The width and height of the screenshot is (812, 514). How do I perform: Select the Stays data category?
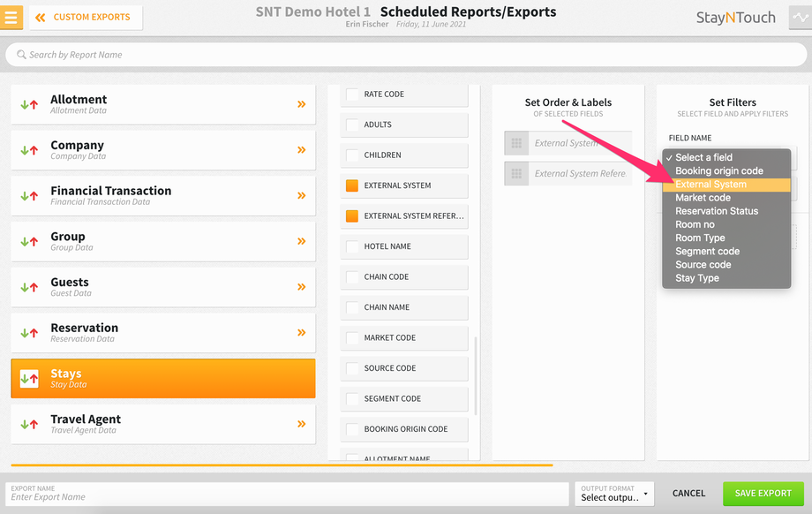click(163, 379)
